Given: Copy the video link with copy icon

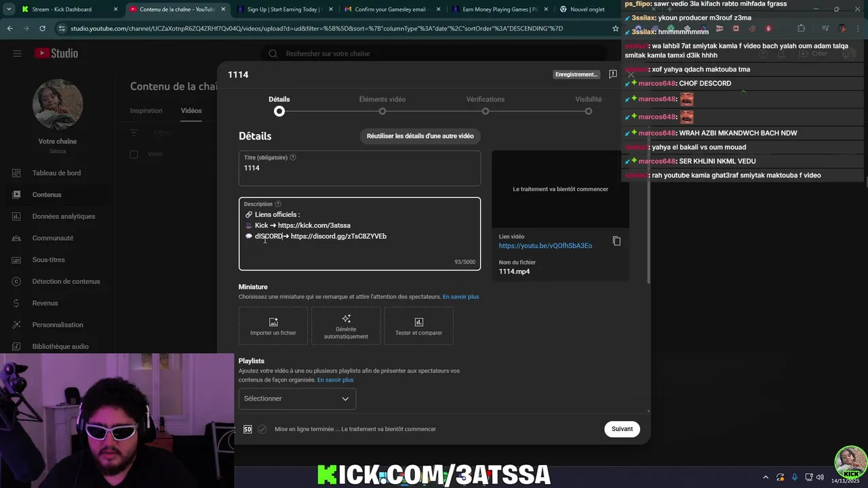Looking at the screenshot, I should click(616, 241).
